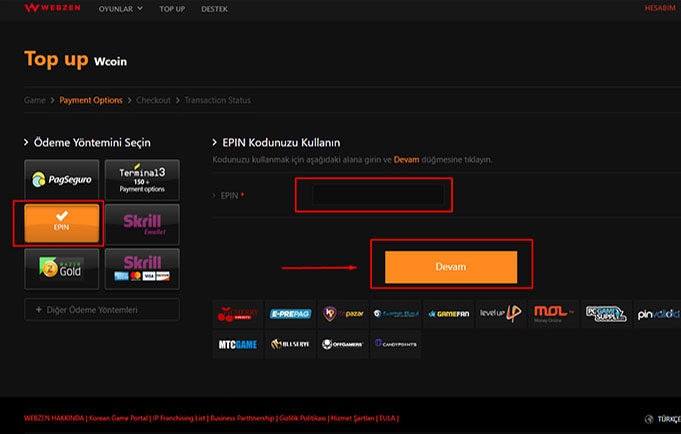Open the GameFan reseller logo

coord(448,314)
